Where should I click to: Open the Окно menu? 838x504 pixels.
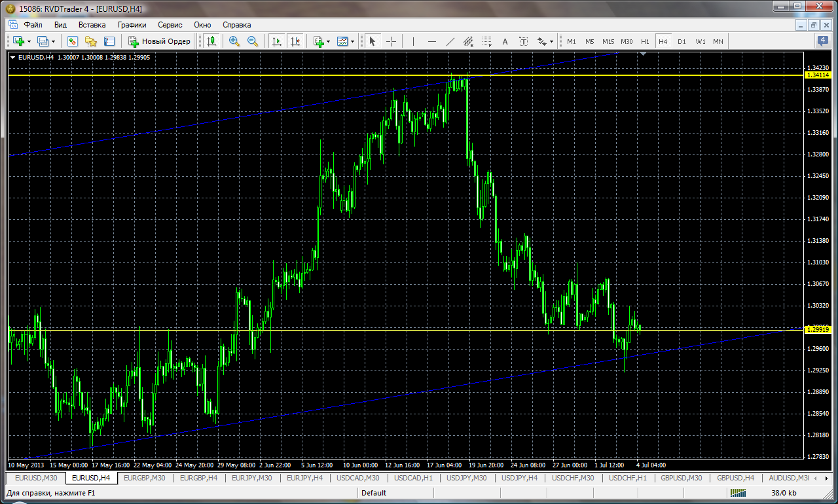point(202,25)
